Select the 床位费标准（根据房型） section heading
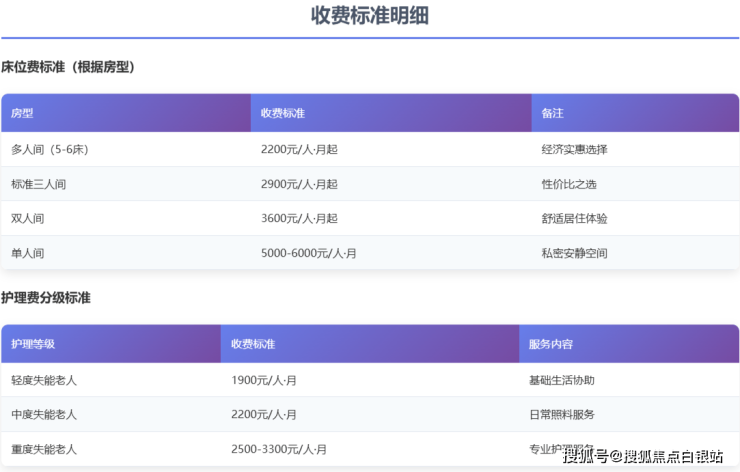Screen dimensions: 740x472 click(x=68, y=67)
